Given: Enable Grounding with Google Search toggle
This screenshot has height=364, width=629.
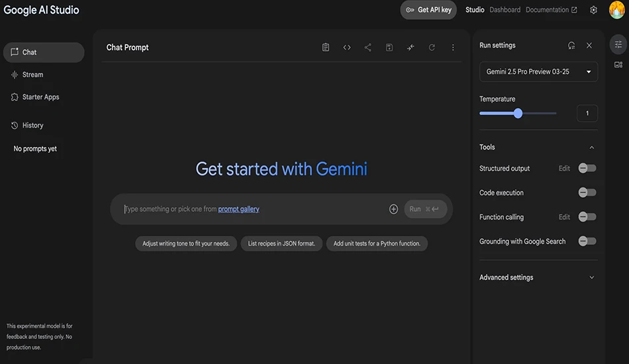Looking at the screenshot, I should [x=587, y=241].
